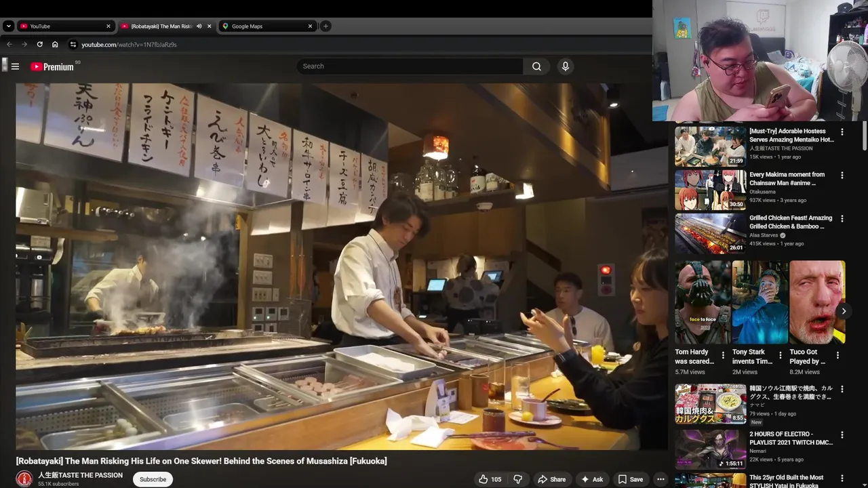Go to YouTube Premium home logo
This screenshot has height=488, width=868.
[x=52, y=66]
